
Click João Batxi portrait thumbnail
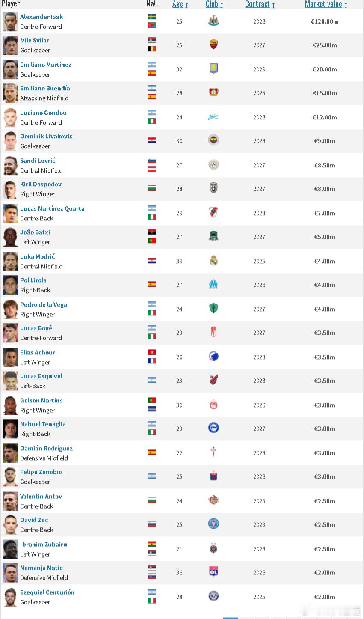tap(10, 237)
